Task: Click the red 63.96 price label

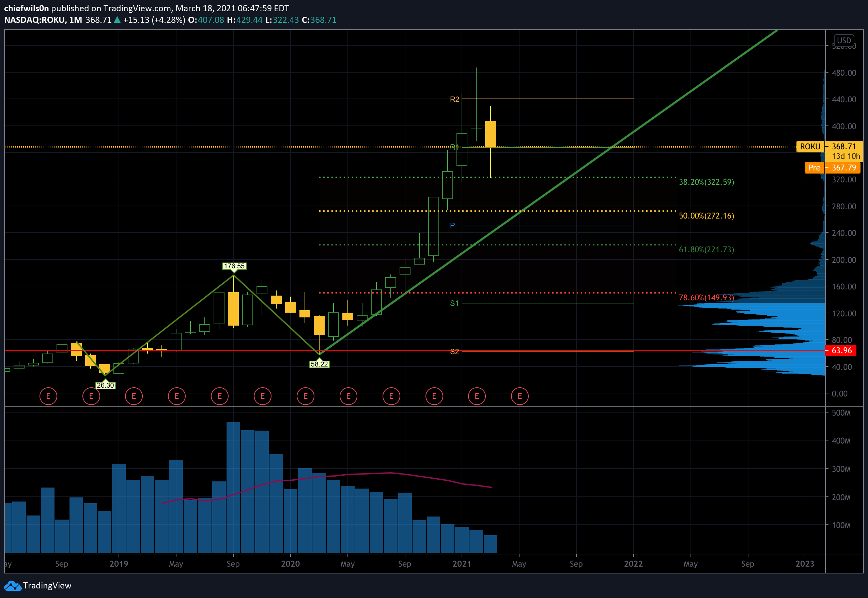Action: (x=841, y=350)
